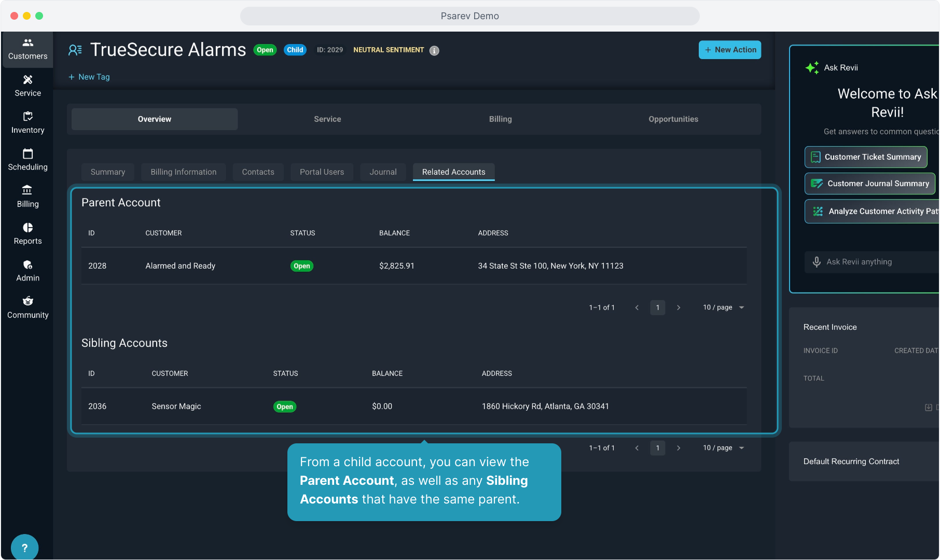
Task: Switch to the Billing tab
Action: tap(500, 119)
